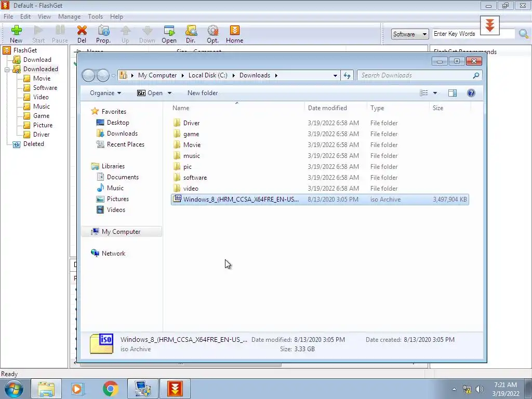Open the Software category dropdown in search
The width and height of the screenshot is (532, 399).
410,34
